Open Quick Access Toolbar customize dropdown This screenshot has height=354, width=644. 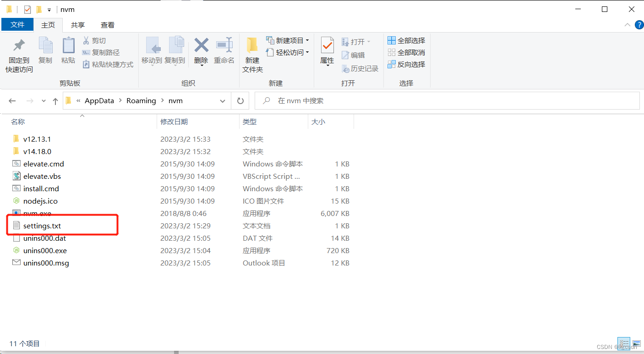pyautogui.click(x=49, y=10)
